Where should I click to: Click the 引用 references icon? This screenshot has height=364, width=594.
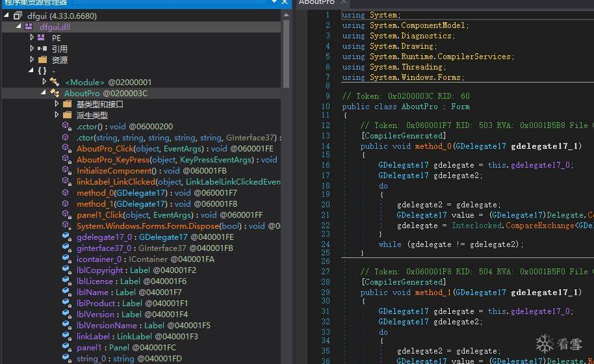click(x=42, y=49)
